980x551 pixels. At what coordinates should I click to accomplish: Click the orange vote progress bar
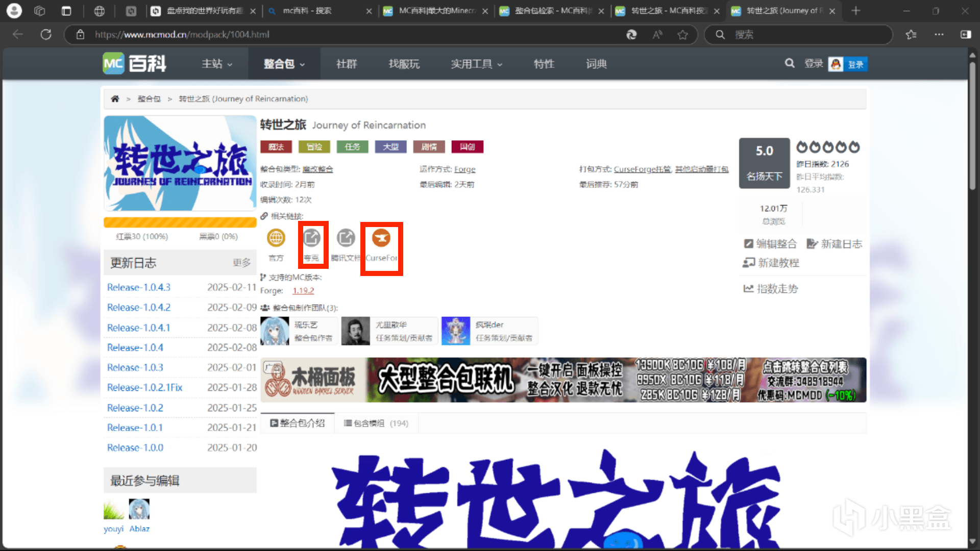(x=180, y=222)
